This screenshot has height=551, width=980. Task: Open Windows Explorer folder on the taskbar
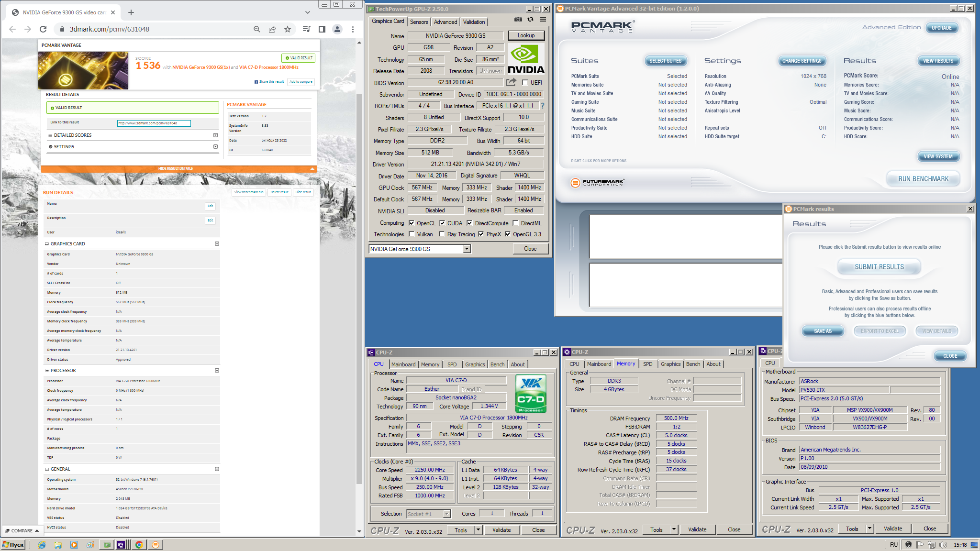(x=58, y=545)
